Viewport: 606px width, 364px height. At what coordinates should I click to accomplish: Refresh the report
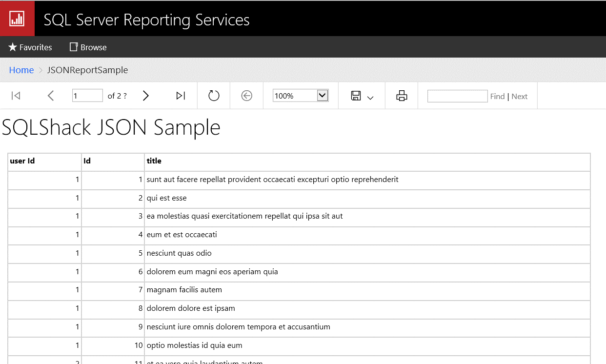[x=214, y=96]
